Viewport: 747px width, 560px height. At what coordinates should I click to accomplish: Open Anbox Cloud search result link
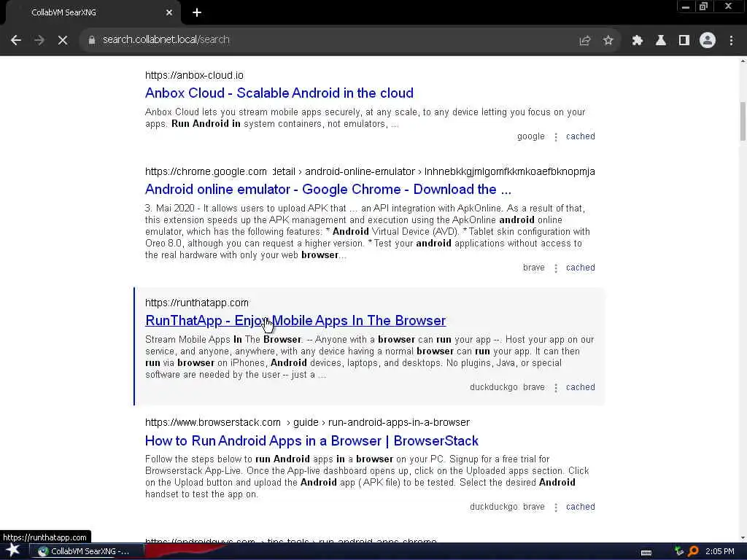(279, 93)
